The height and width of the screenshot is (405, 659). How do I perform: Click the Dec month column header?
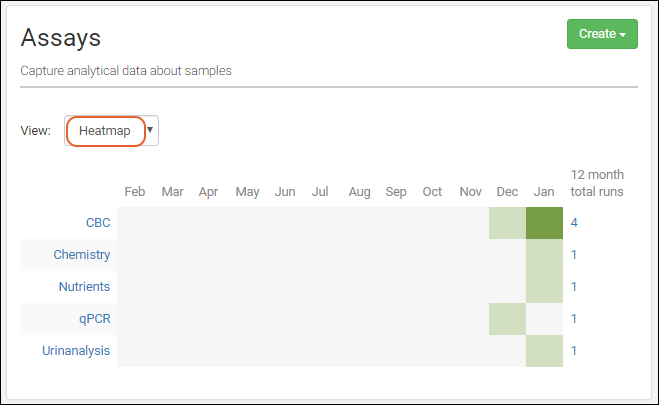(507, 191)
